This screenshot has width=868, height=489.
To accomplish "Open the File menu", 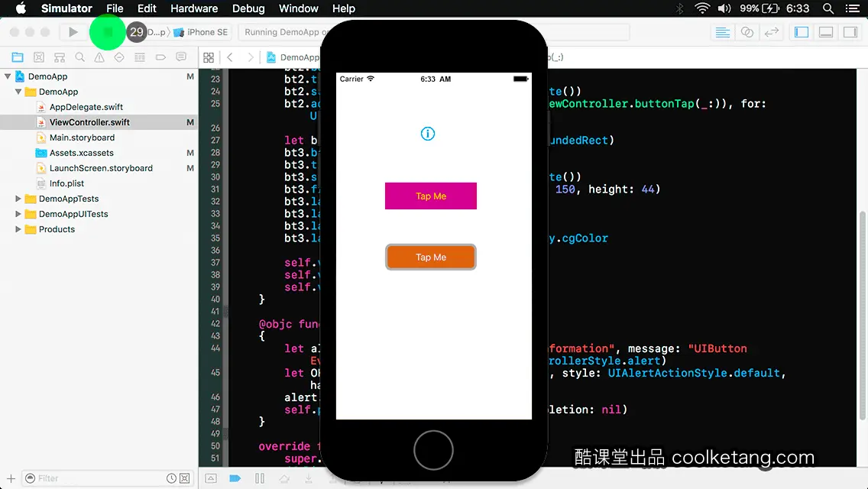I will coord(115,8).
